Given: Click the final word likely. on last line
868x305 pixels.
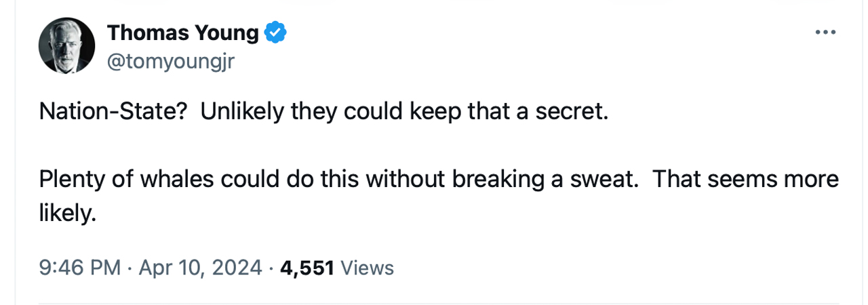Looking at the screenshot, I should tap(68, 213).
